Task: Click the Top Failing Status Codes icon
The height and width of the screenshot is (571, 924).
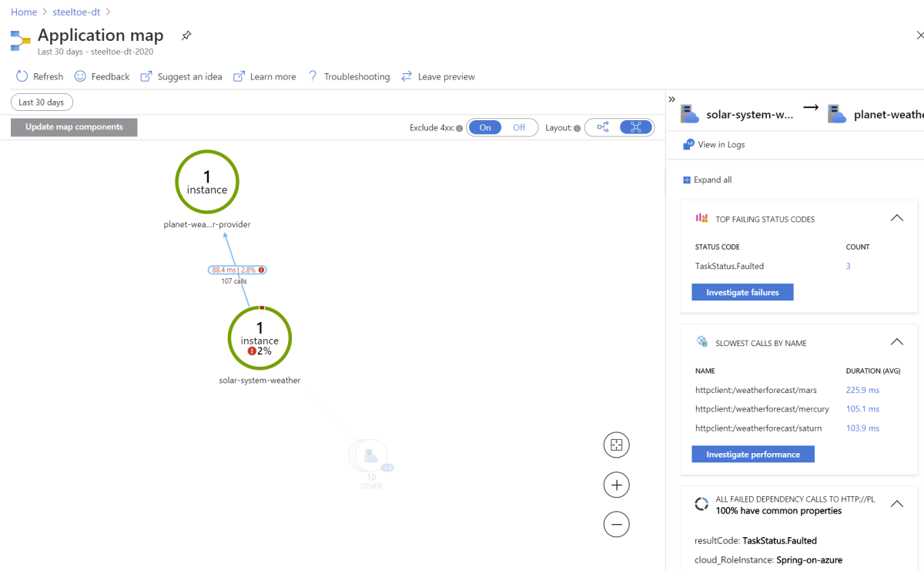Action: (701, 218)
